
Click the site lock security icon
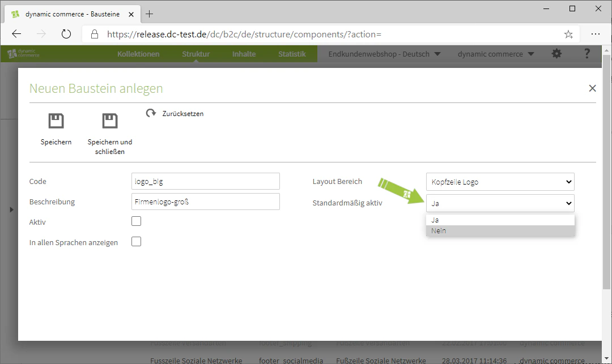95,35
